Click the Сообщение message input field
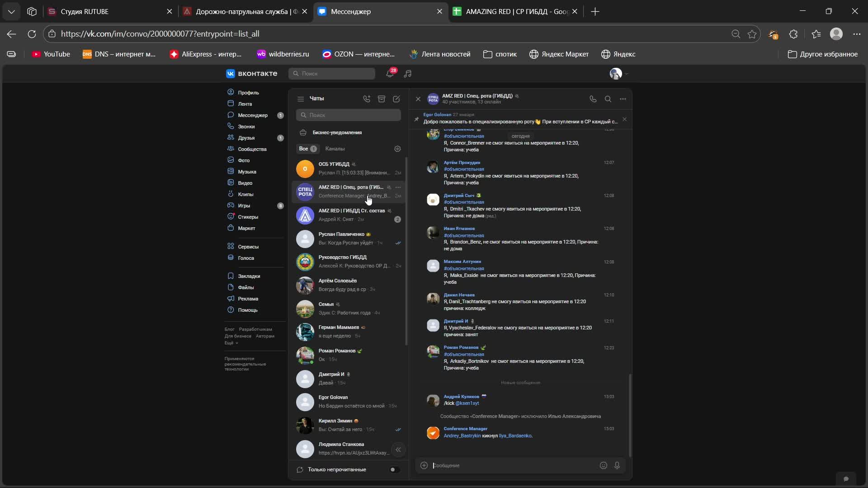Image resolution: width=868 pixels, height=488 pixels. pos(511,465)
